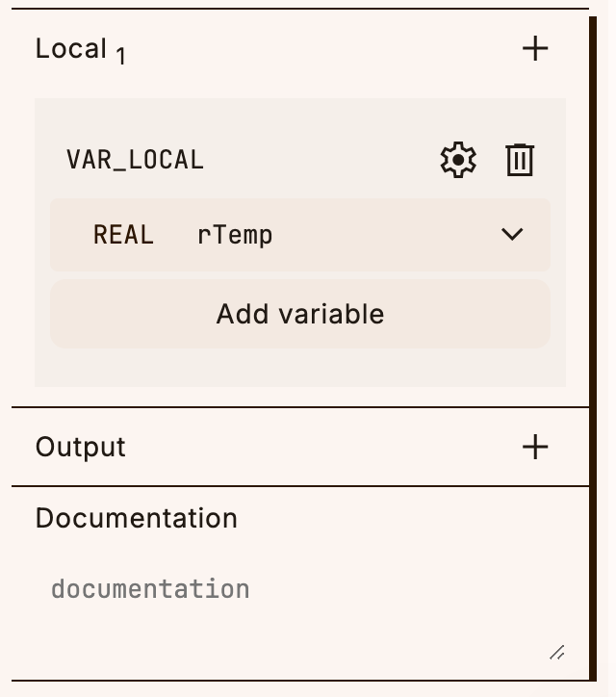Add a new Local variable block
Image resolution: width=616 pixels, height=697 pixels.
(535, 48)
